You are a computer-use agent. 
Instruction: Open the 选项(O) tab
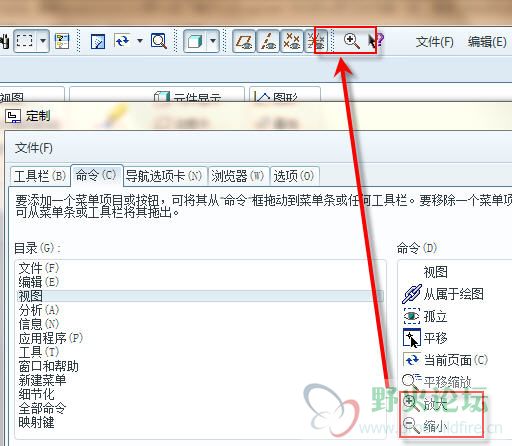pos(294,176)
